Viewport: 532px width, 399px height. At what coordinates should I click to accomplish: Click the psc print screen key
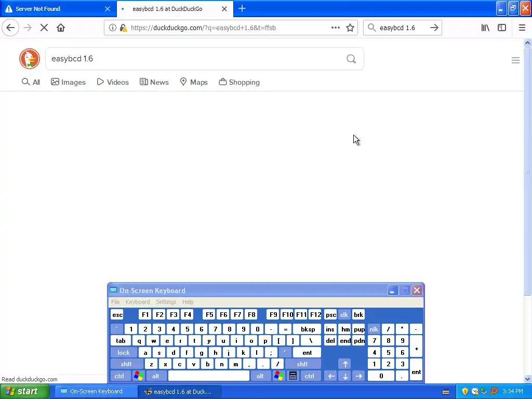pos(331,315)
